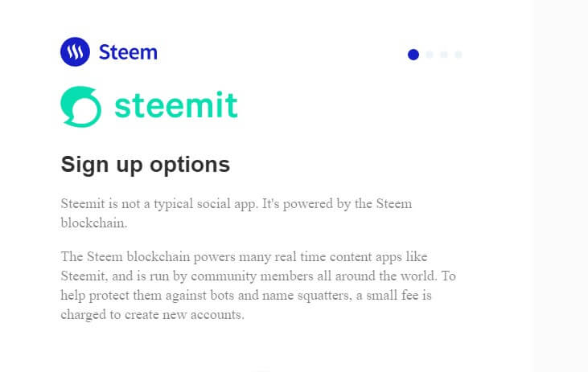Click the blue Steem wordmark text
This screenshot has width=588, height=372.
point(128,52)
